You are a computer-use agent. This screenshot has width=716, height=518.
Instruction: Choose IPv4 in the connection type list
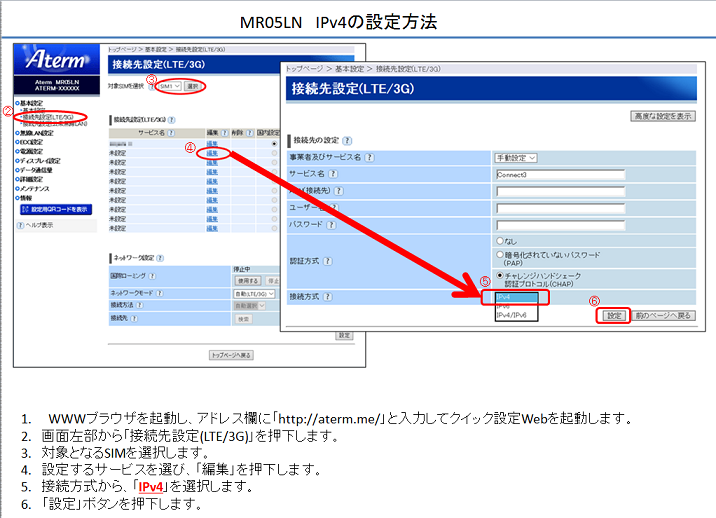(516, 297)
